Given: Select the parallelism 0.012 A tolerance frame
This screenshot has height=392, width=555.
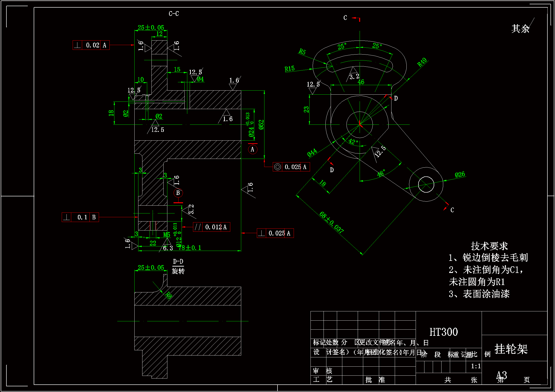Looking at the screenshot, I should point(212,227).
